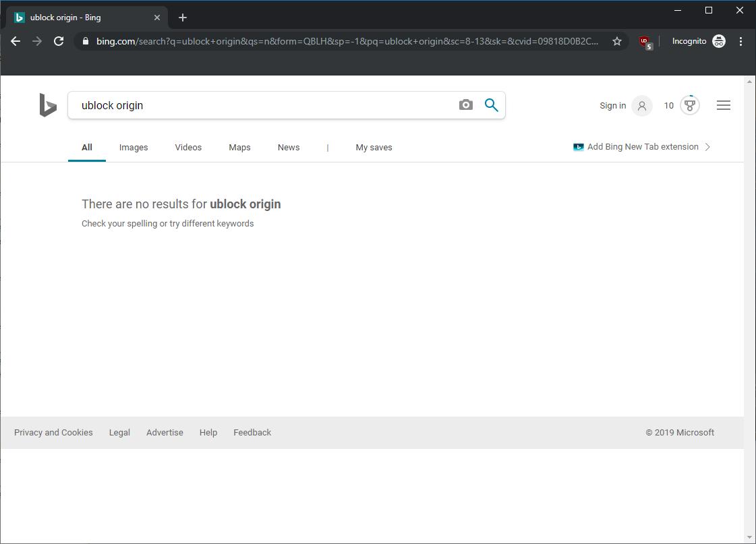The height and width of the screenshot is (544, 756).
Task: Close the Chrome window
Action: [740, 10]
